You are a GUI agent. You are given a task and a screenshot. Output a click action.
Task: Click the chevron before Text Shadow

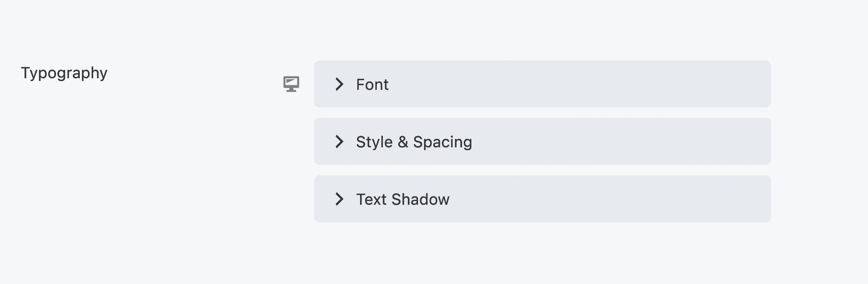point(340,199)
